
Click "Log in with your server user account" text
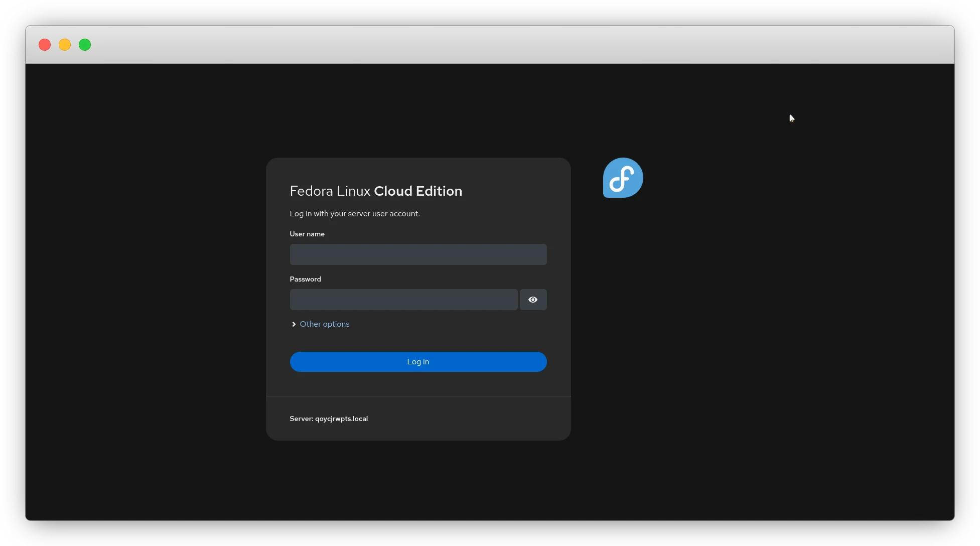tap(354, 214)
